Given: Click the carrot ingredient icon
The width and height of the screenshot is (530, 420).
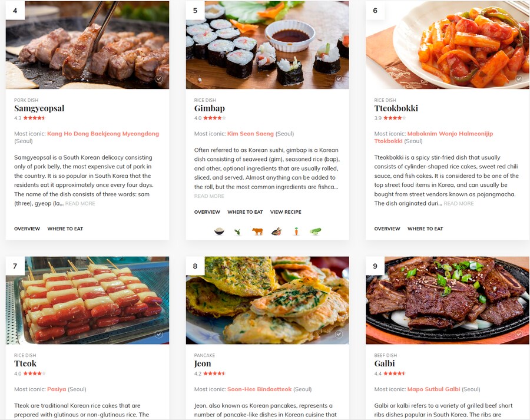Looking at the screenshot, I should [x=296, y=232].
